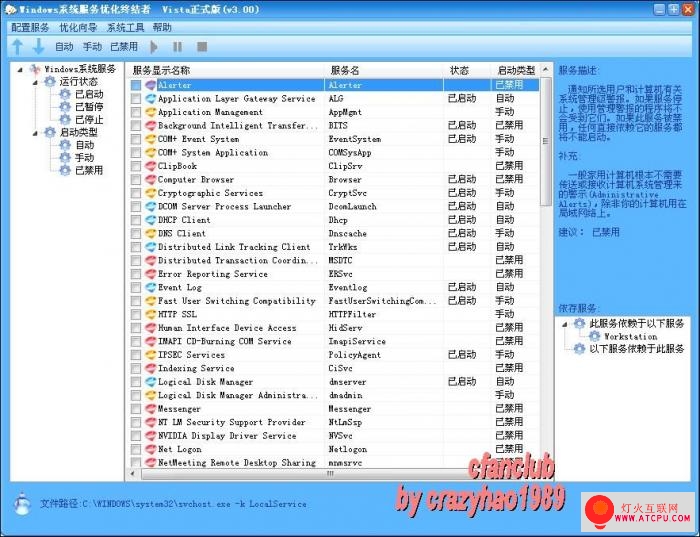Click the Logical Disk Manager icon
This screenshot has height=537, width=700.
[x=150, y=382]
